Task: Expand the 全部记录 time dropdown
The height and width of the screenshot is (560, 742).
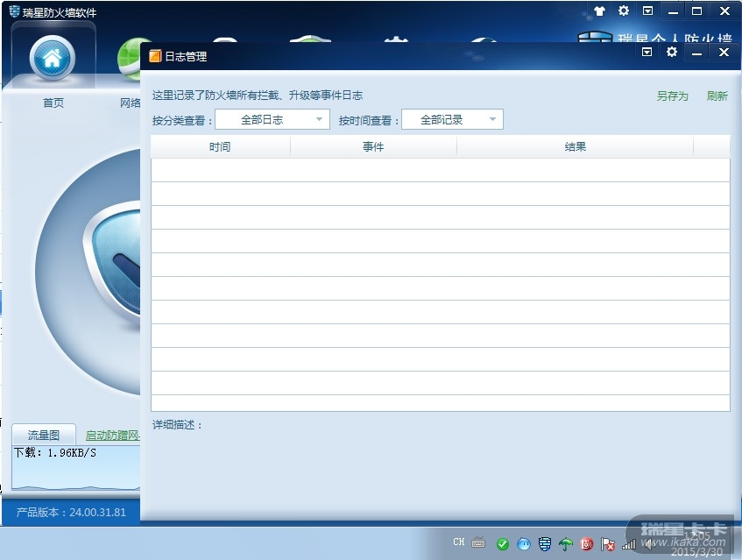Action: pyautogui.click(x=452, y=119)
